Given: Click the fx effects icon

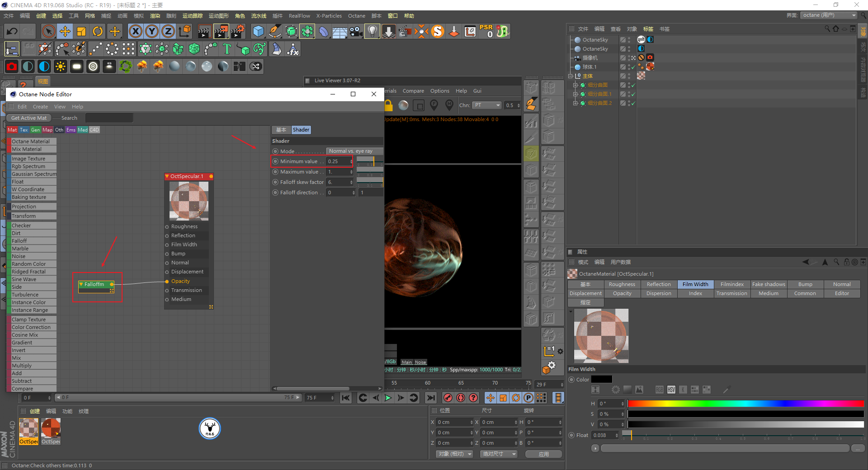Looking at the screenshot, I should (x=293, y=49).
